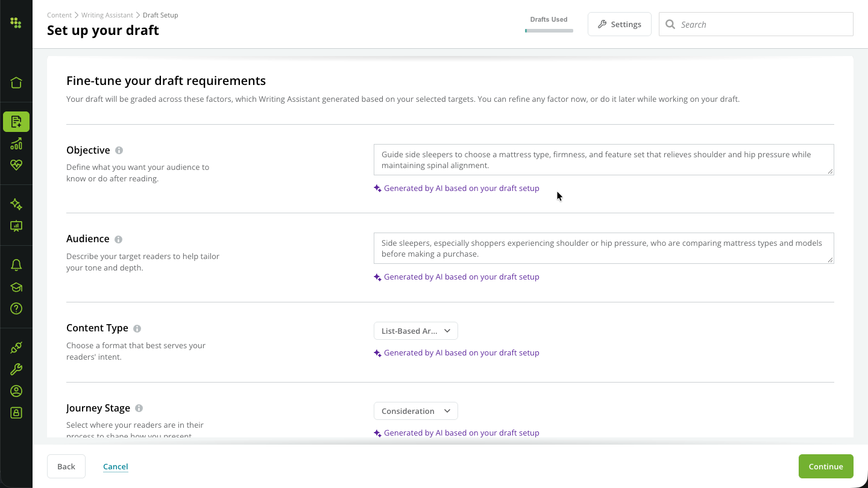Click the info icon beside Objective
The image size is (868, 488).
119,151
